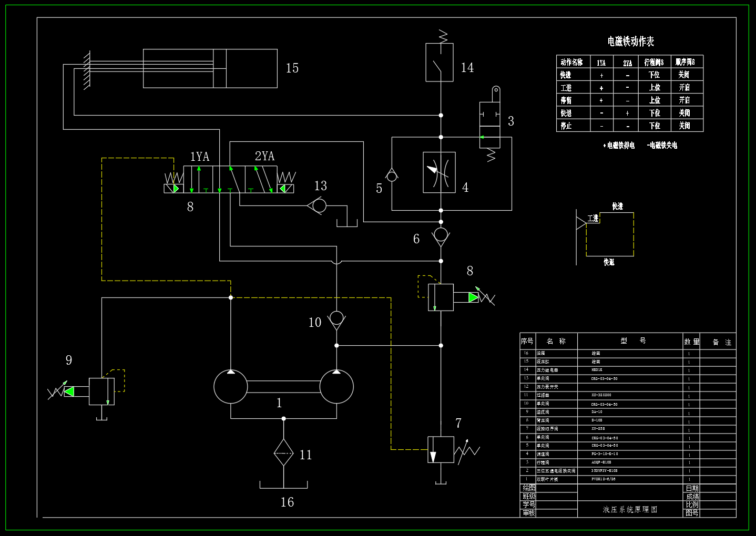Image resolution: width=756 pixels, height=536 pixels.
Task: Click '班级' title block label
Action: point(529,497)
